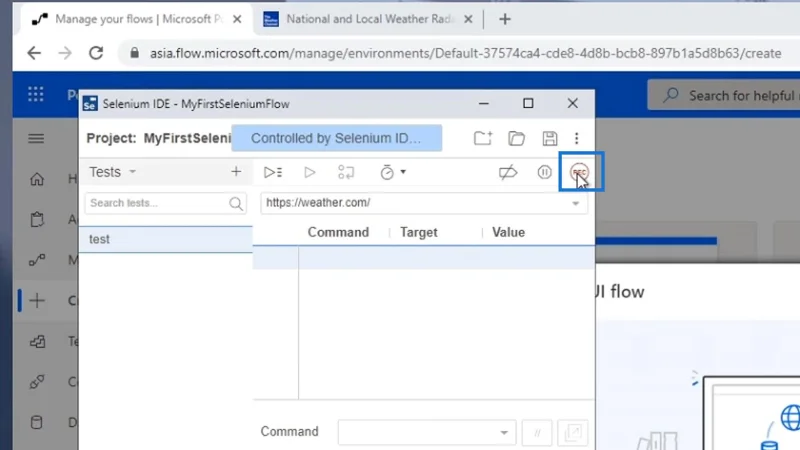
Task: Collapse Power Automate hamburger menu
Action: [36, 138]
